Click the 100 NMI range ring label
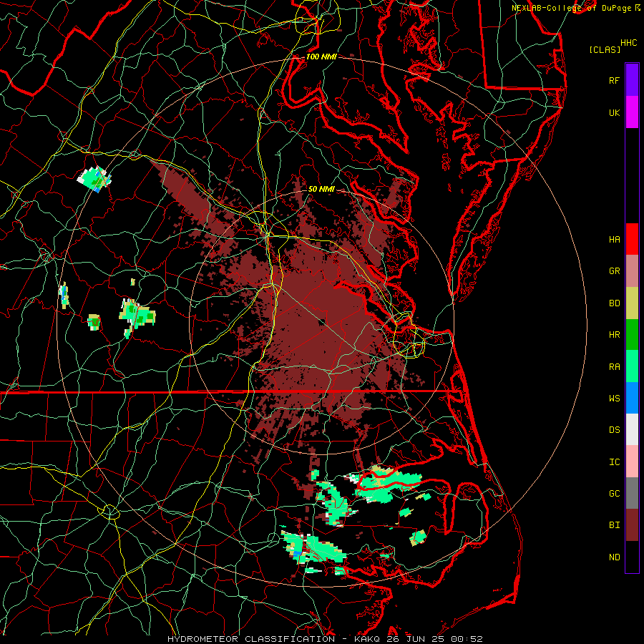 pyautogui.click(x=321, y=57)
